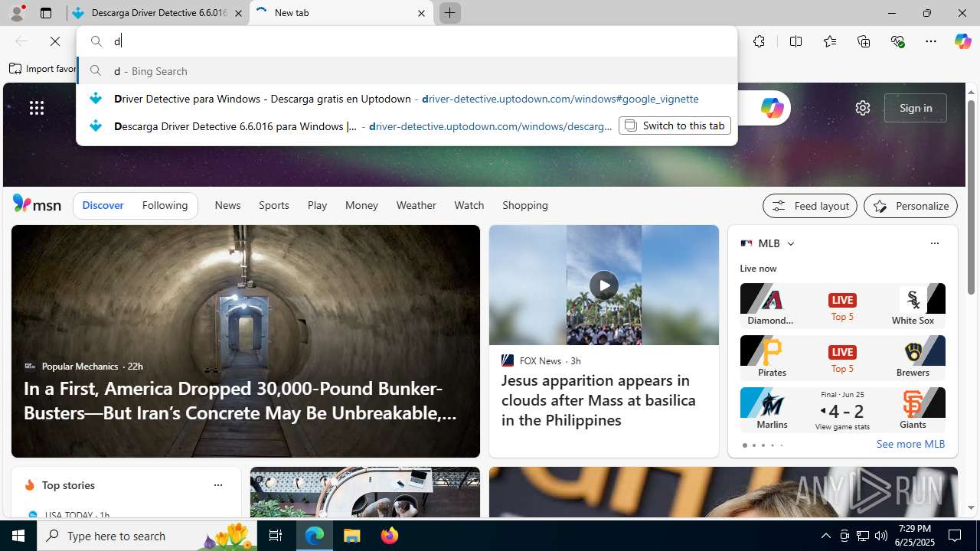Image resolution: width=980 pixels, height=551 pixels.
Task: Close the New tab
Action: 421,13
